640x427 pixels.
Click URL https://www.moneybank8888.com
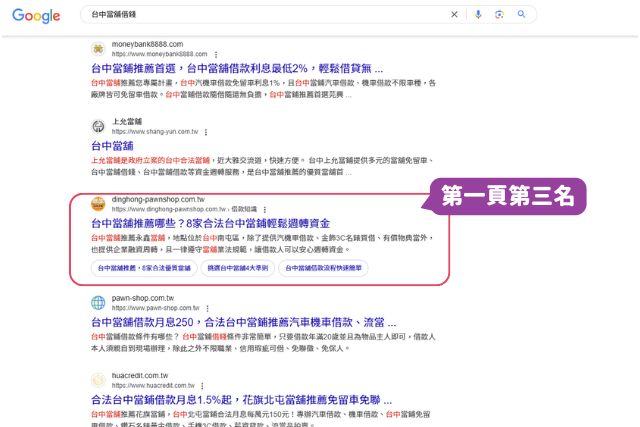pyautogui.click(x=160, y=54)
